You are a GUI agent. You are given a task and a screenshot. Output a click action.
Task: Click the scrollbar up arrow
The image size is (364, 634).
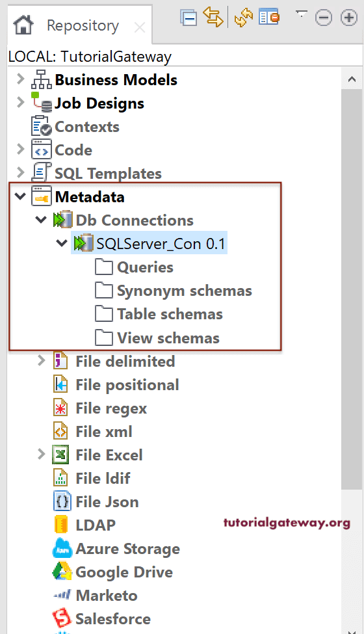(x=352, y=79)
